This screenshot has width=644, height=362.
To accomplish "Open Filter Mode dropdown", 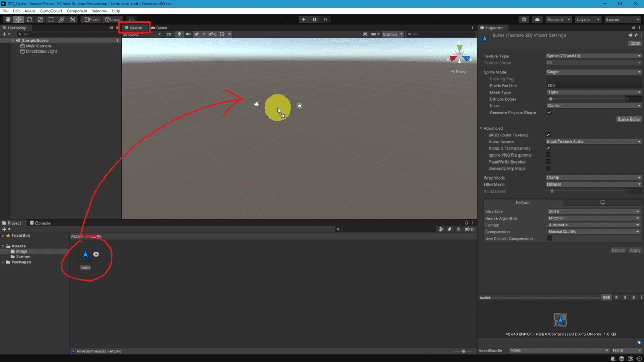I will pyautogui.click(x=594, y=184).
